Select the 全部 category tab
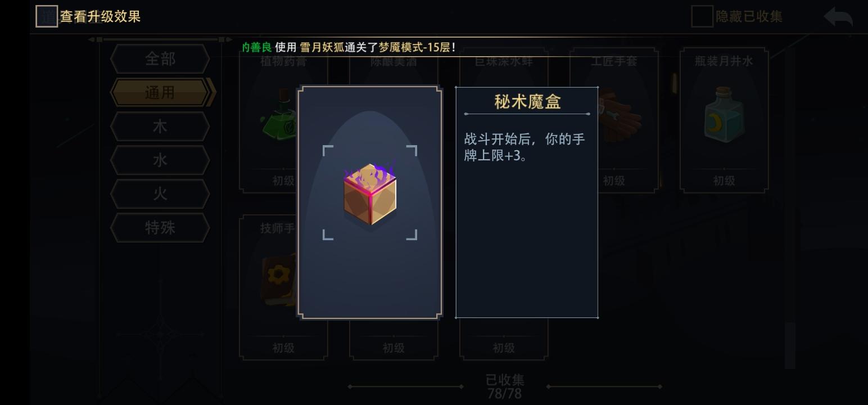This screenshot has width=868, height=405. click(x=160, y=59)
